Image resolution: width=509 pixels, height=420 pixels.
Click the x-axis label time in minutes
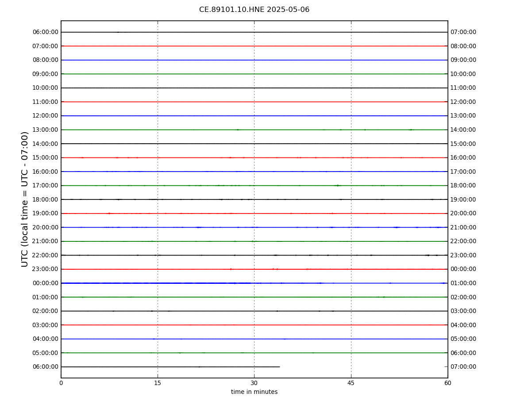tap(254, 392)
